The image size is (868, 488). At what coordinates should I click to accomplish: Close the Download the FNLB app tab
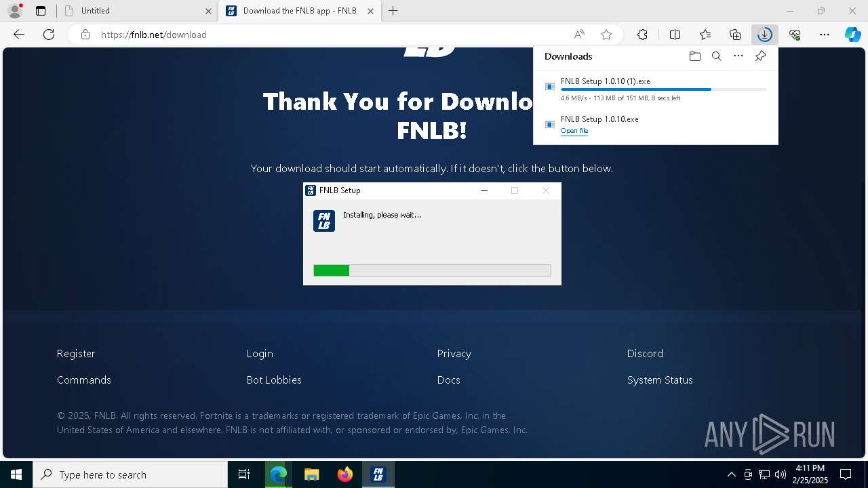click(370, 11)
